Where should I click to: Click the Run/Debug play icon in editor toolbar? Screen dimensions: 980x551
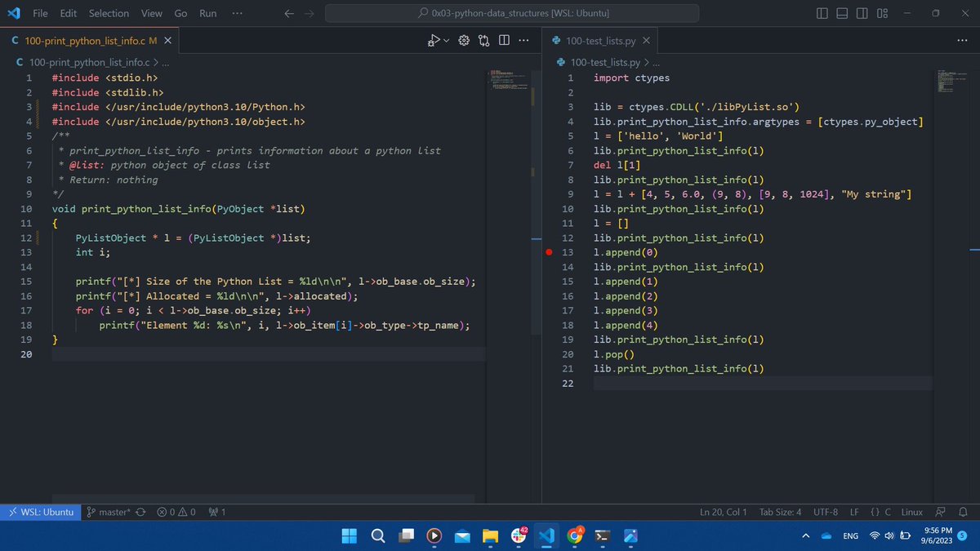[435, 41]
